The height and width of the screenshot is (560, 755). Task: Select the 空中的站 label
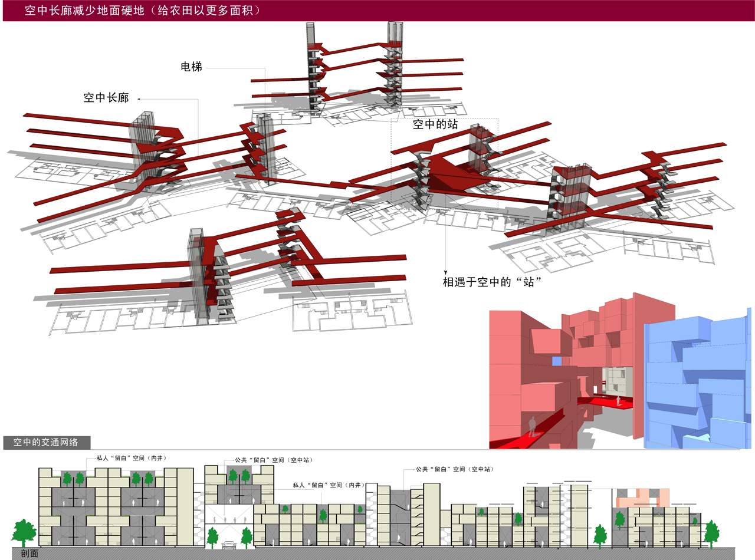pyautogui.click(x=435, y=124)
